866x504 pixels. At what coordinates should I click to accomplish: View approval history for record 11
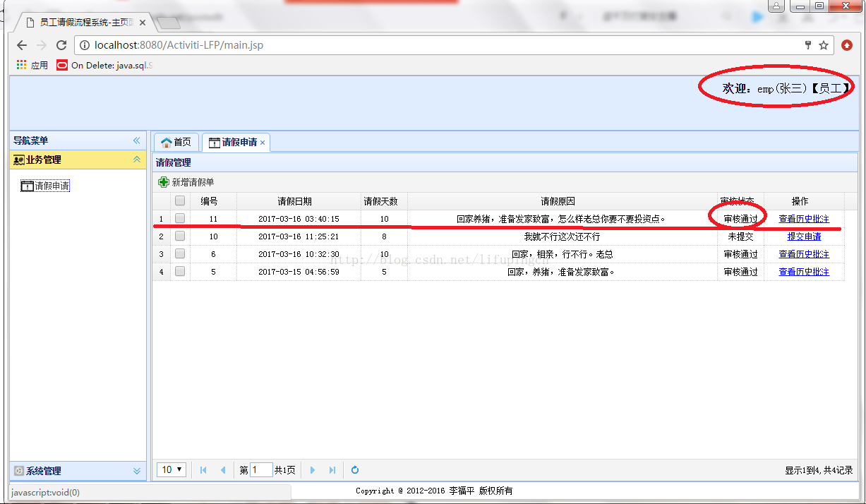pos(804,219)
